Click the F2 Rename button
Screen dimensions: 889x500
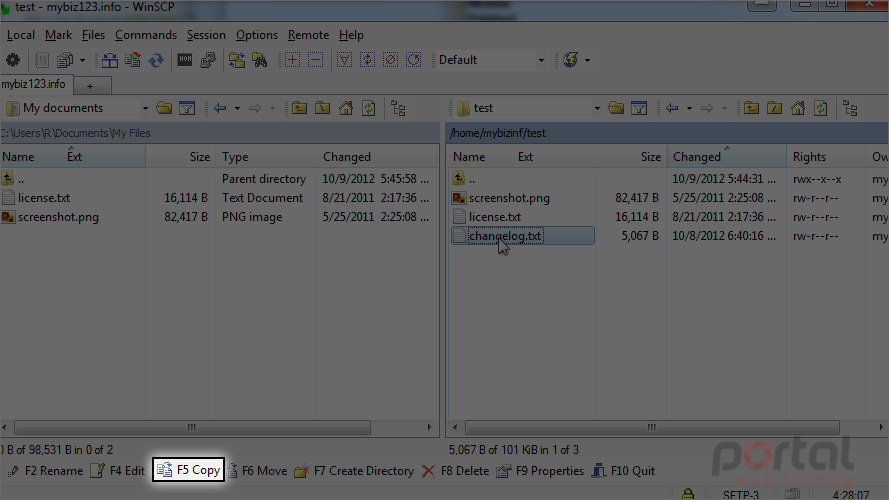46,471
